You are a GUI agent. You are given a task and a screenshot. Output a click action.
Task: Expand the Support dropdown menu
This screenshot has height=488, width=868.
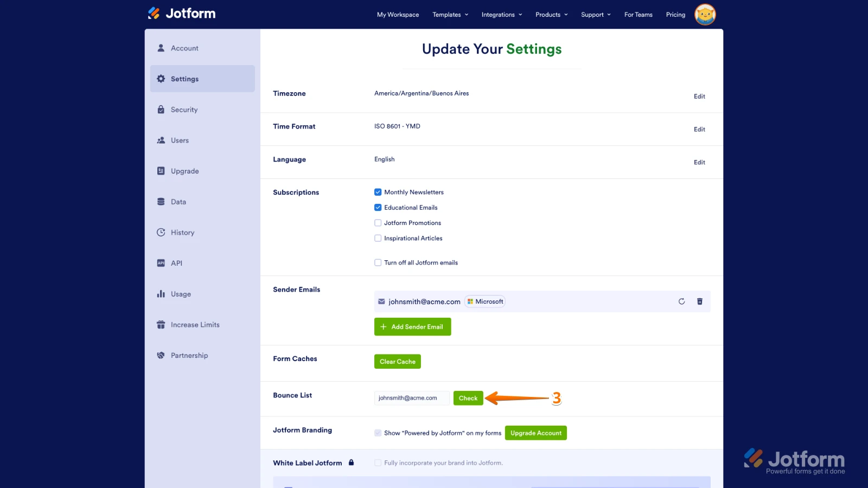click(596, 15)
